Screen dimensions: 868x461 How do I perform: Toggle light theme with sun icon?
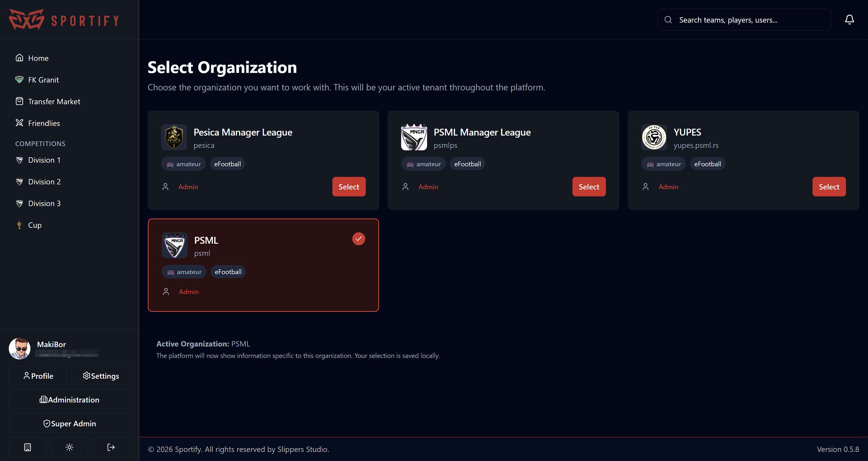click(x=69, y=447)
